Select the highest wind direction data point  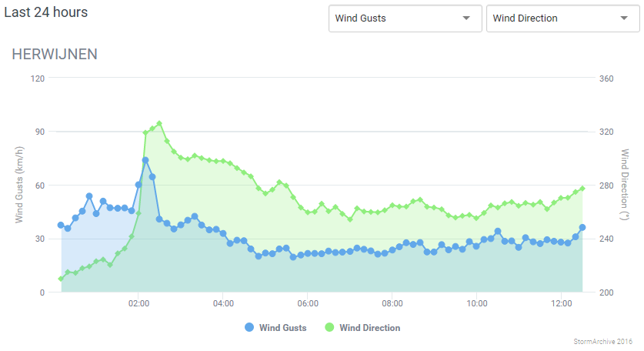tap(159, 123)
